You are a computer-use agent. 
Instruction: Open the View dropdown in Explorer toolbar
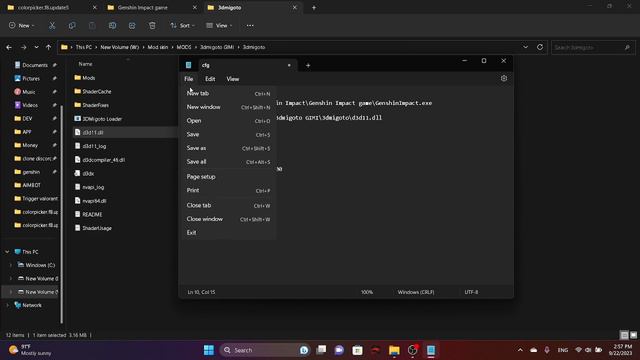pos(219,26)
